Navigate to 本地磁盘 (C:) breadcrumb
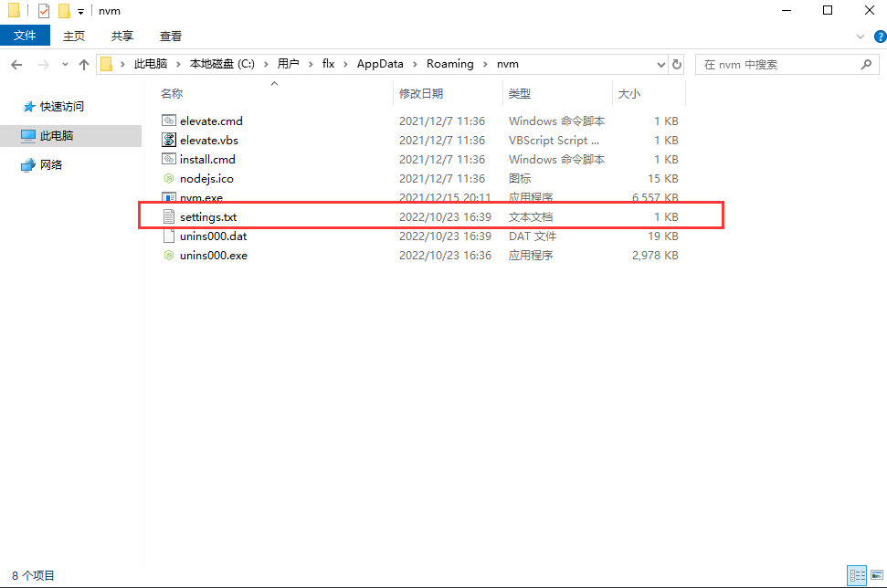Screen dimensions: 887x588 pos(222,64)
